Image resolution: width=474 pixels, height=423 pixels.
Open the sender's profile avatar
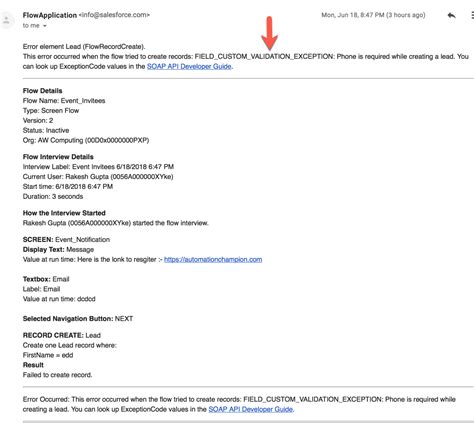[x=6, y=20]
